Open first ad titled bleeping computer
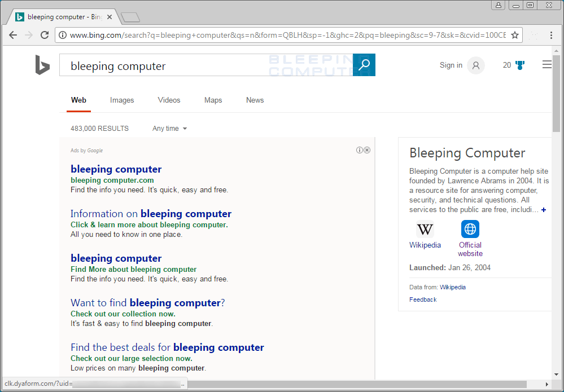564x392 pixels. [116, 169]
